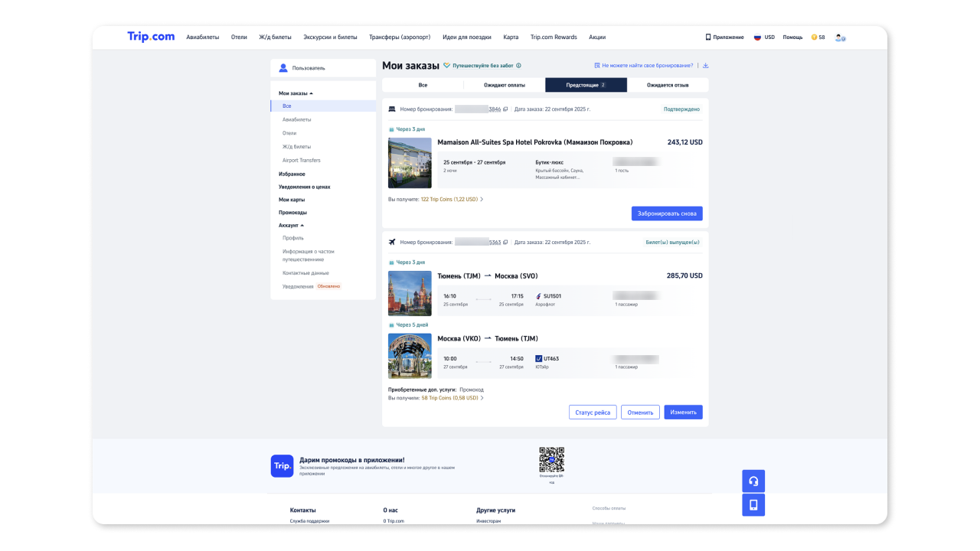Click the user profile icon in sidebar
The width and height of the screenshot is (980, 551).
[x=283, y=68]
